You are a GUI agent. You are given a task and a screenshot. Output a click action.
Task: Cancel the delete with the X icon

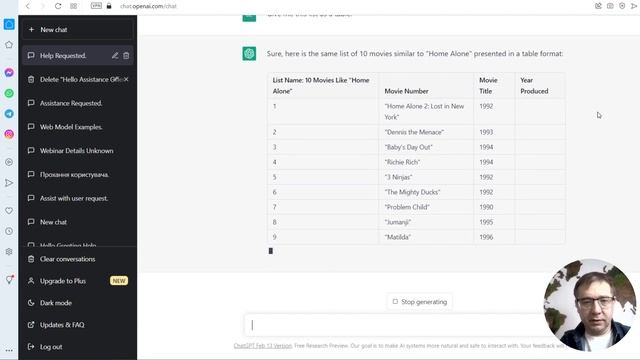click(x=126, y=79)
